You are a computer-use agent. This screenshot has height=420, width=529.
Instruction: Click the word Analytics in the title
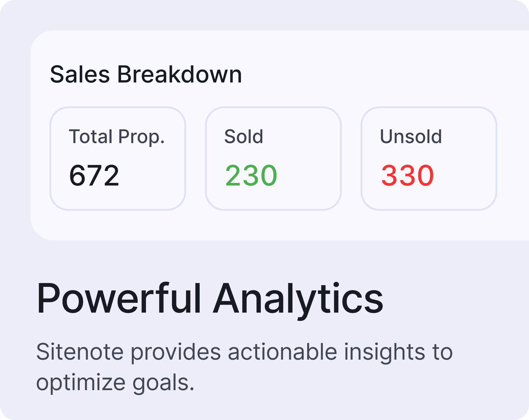299,299
